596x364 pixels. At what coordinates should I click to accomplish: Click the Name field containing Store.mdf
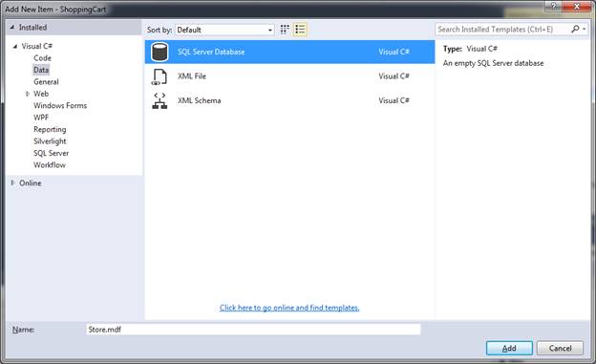(253, 330)
